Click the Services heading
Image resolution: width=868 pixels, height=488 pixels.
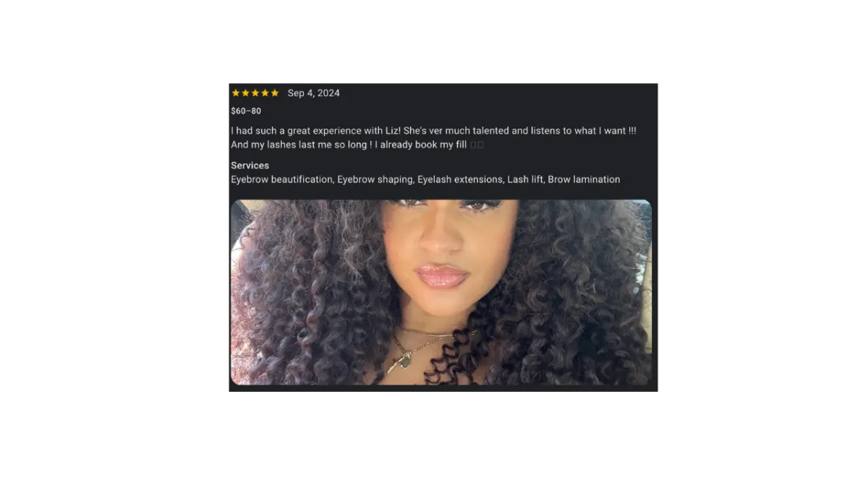point(250,166)
